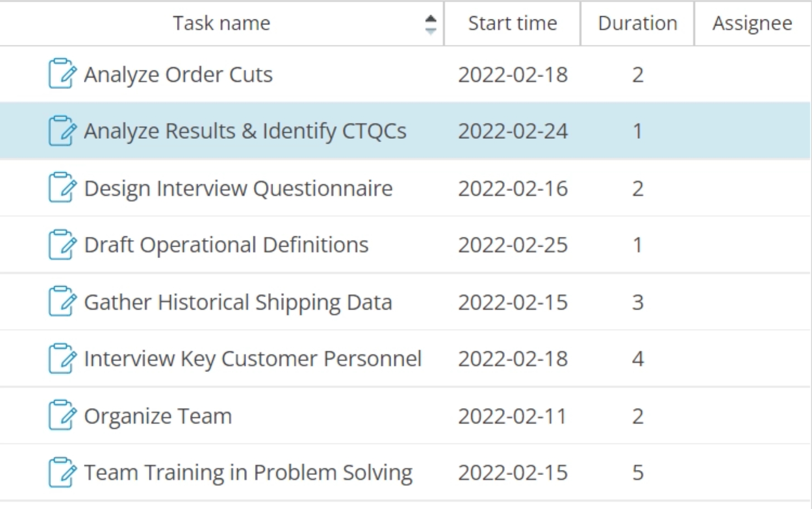
Task: Click start date 2022-02-11 of Organize Team
Action: (513, 416)
